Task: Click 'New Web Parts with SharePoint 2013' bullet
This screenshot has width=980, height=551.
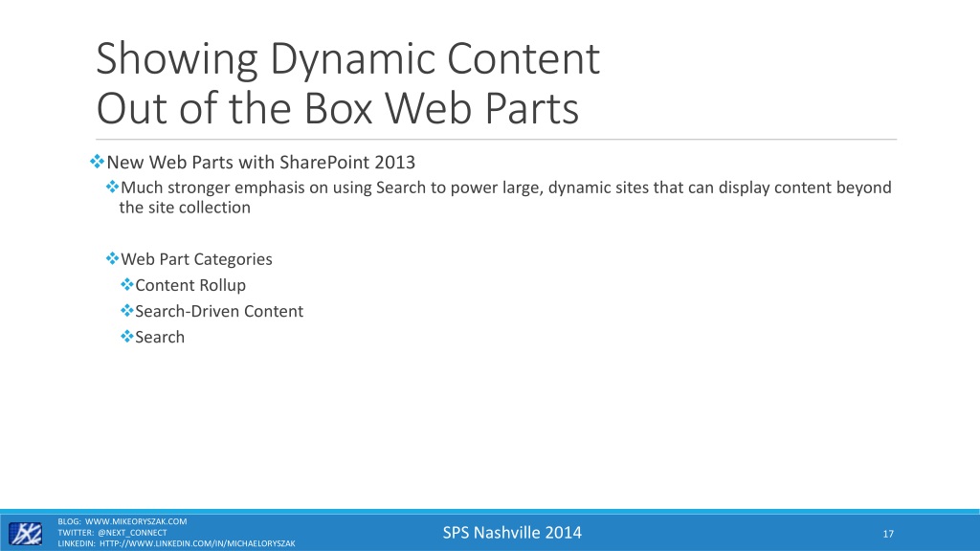Action: tap(260, 163)
